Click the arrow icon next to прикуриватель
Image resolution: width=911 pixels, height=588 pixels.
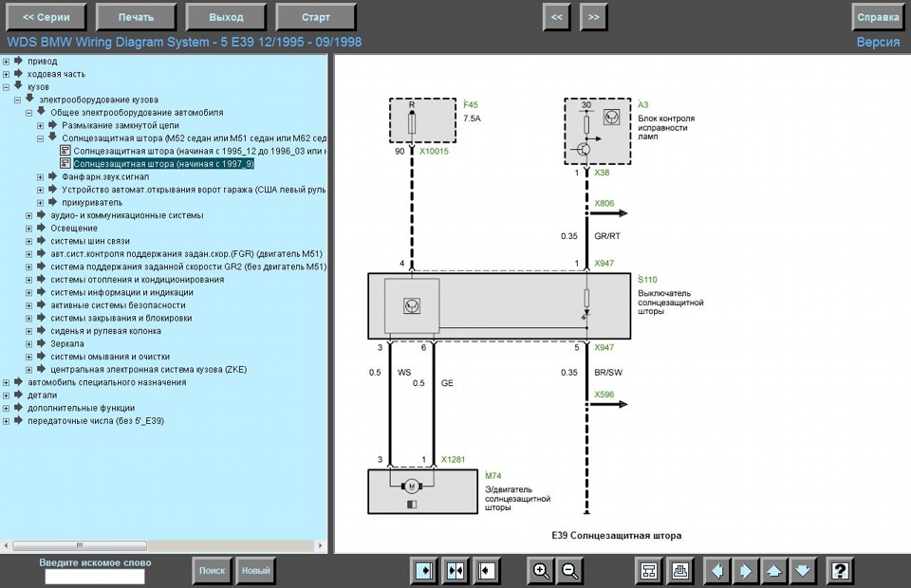point(53,201)
